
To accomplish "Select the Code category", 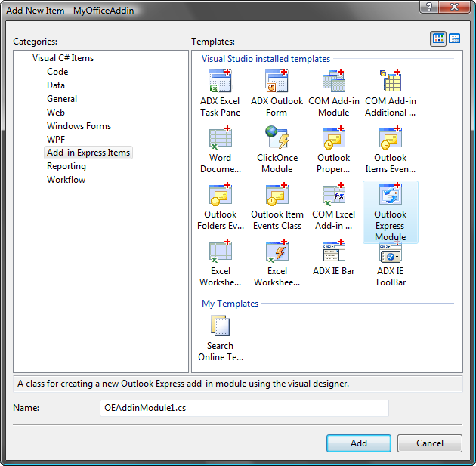I will 57,72.
